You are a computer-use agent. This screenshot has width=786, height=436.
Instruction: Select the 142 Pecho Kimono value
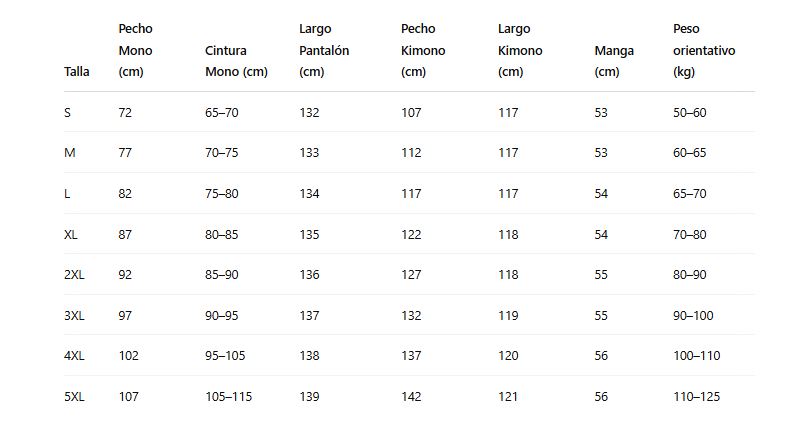coord(411,397)
